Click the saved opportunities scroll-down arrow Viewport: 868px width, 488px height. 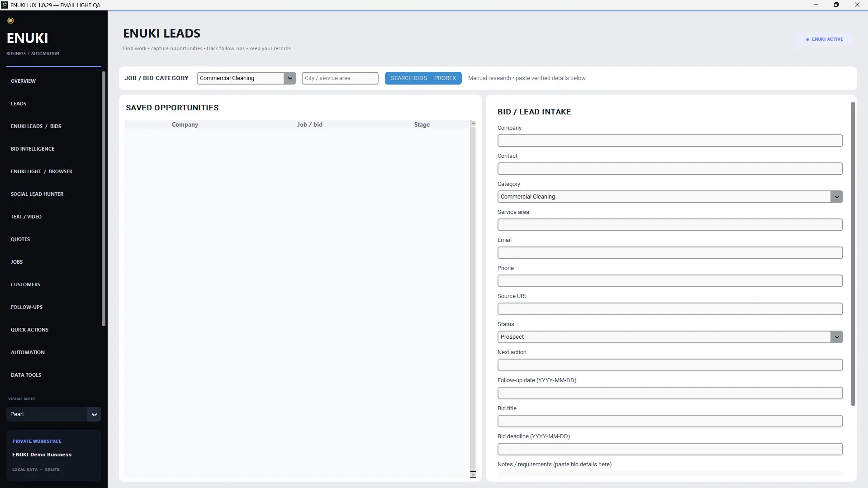(473, 474)
